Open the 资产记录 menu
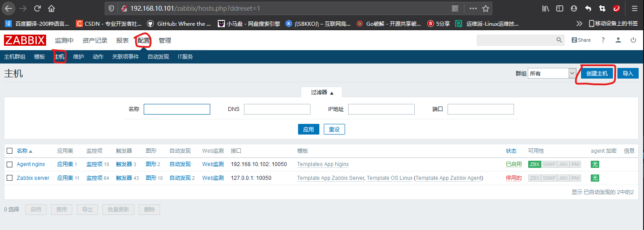The width and height of the screenshot is (644, 230). pos(95,40)
